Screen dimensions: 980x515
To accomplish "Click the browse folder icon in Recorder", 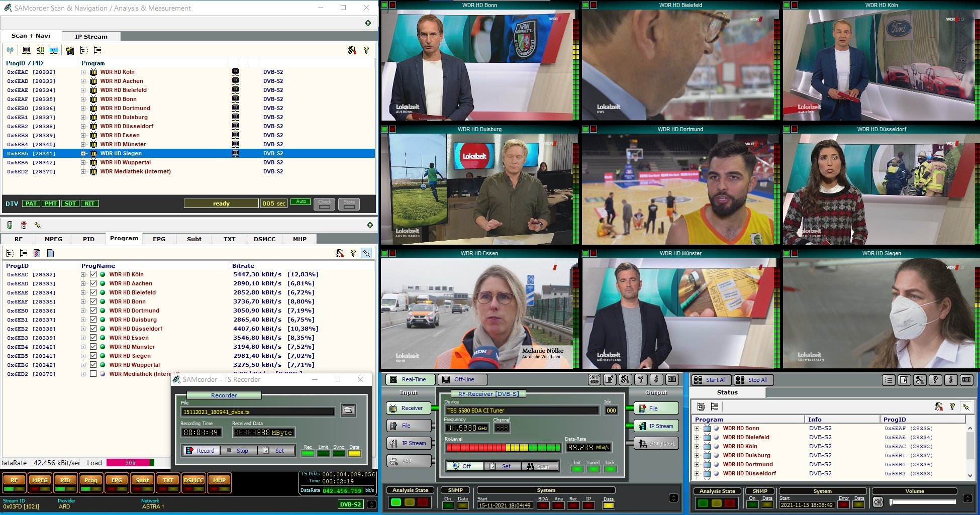I will (x=348, y=410).
